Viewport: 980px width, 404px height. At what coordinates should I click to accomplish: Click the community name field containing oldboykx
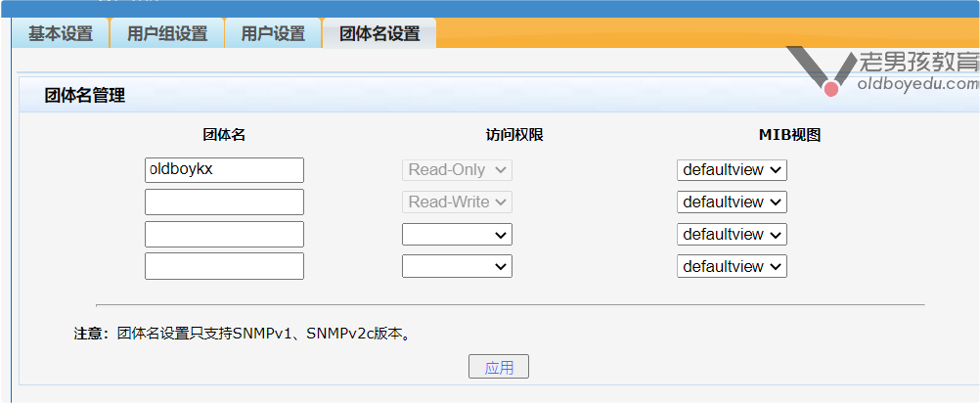[224, 170]
